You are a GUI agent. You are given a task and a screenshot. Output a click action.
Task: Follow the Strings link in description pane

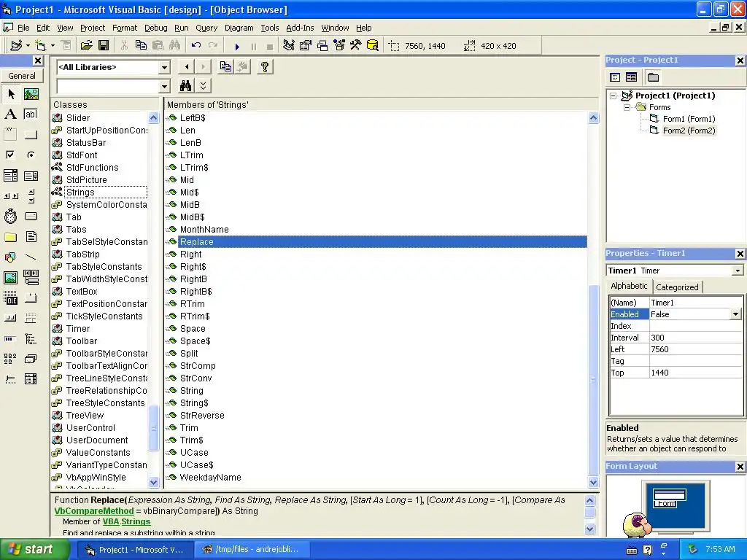(136, 521)
